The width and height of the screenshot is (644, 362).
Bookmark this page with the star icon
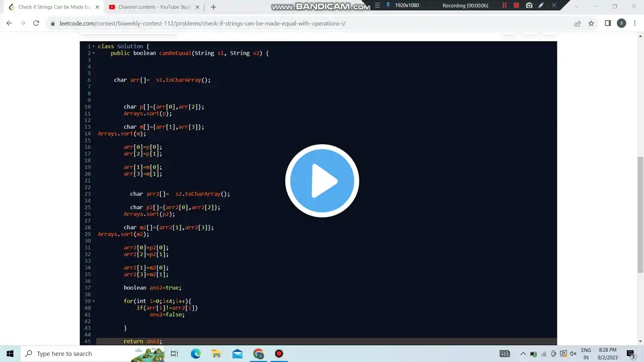(591, 23)
